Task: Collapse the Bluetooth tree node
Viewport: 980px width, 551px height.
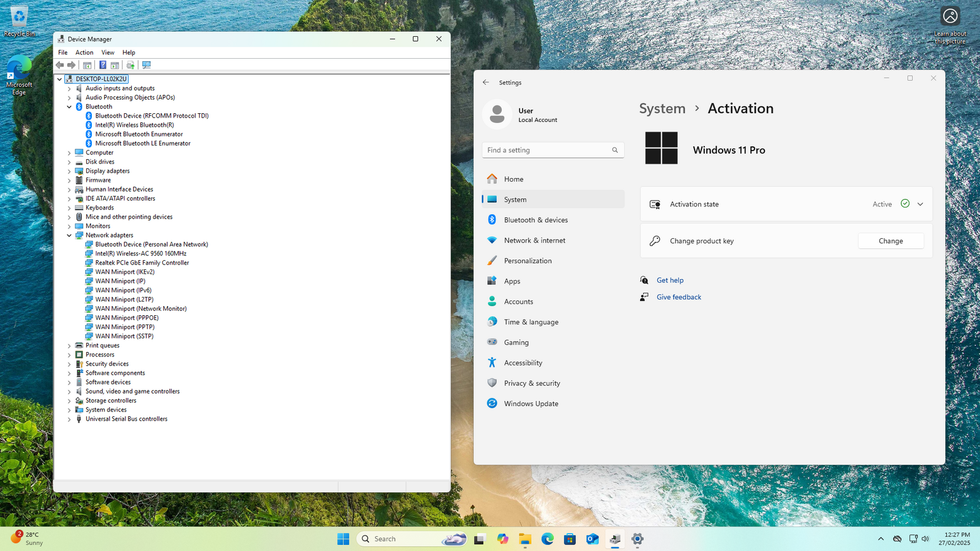Action: coord(69,107)
